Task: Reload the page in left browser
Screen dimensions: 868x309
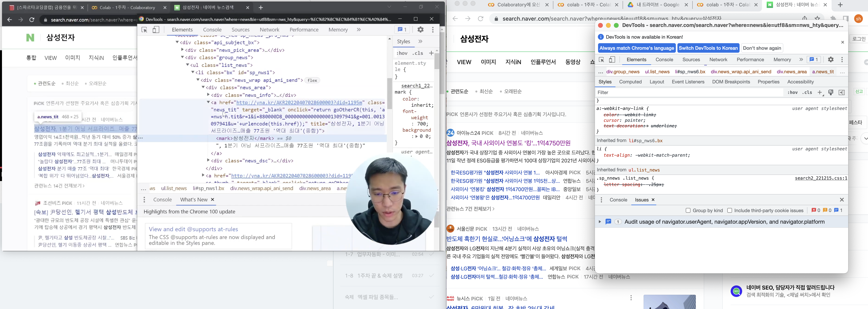Action: [x=32, y=20]
